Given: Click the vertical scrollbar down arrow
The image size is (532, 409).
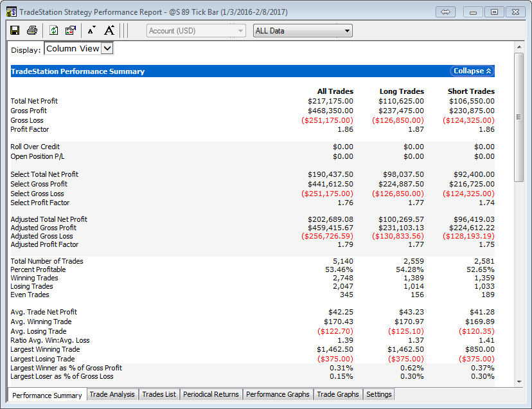Looking at the screenshot, I should 519,381.
